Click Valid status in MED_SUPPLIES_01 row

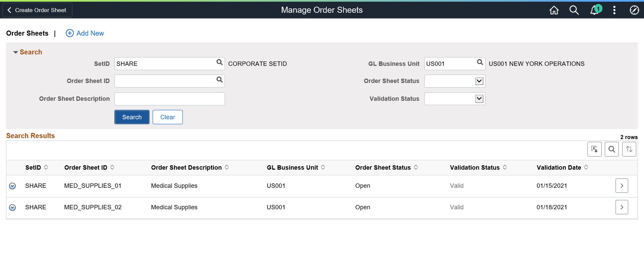tap(457, 186)
